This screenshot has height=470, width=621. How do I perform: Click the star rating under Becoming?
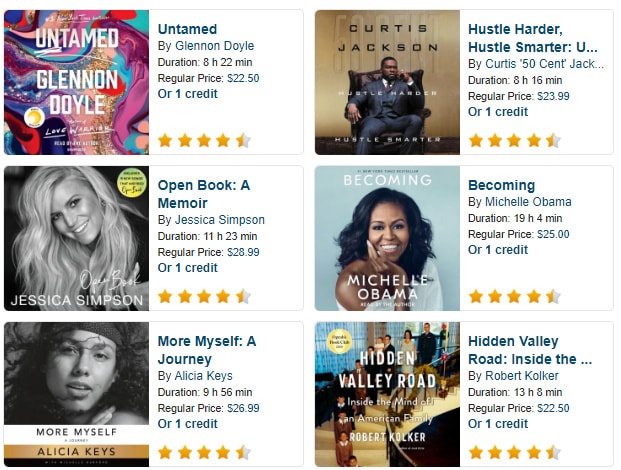514,296
